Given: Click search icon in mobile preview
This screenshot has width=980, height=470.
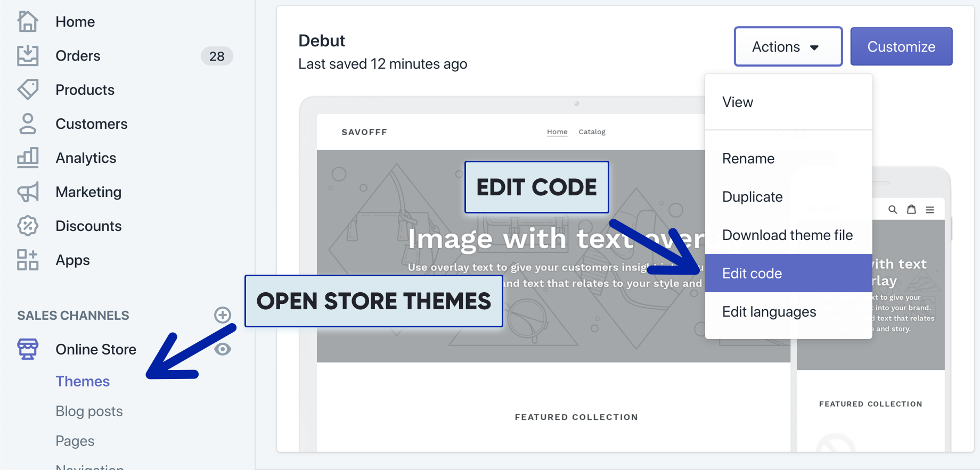Looking at the screenshot, I should coord(893,210).
